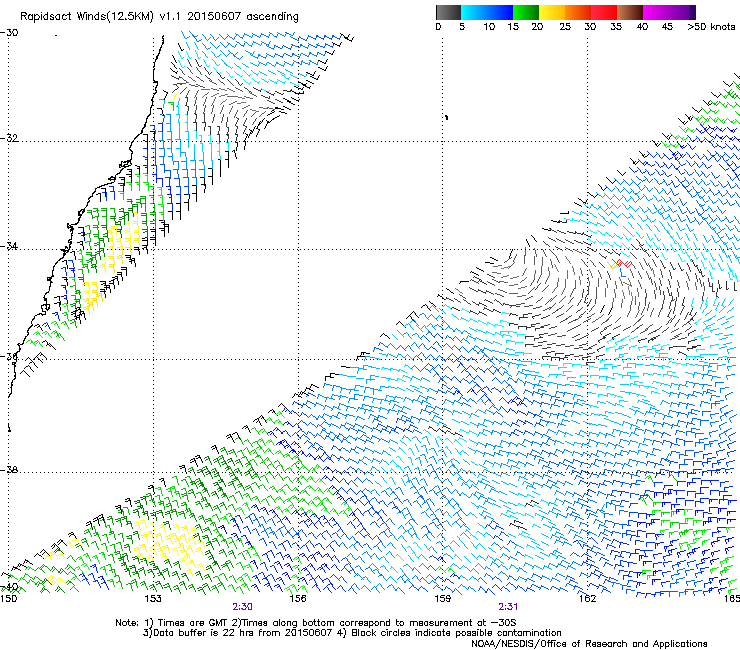Select the "15" legend scale label
This screenshot has height=650, width=740.
(x=513, y=26)
